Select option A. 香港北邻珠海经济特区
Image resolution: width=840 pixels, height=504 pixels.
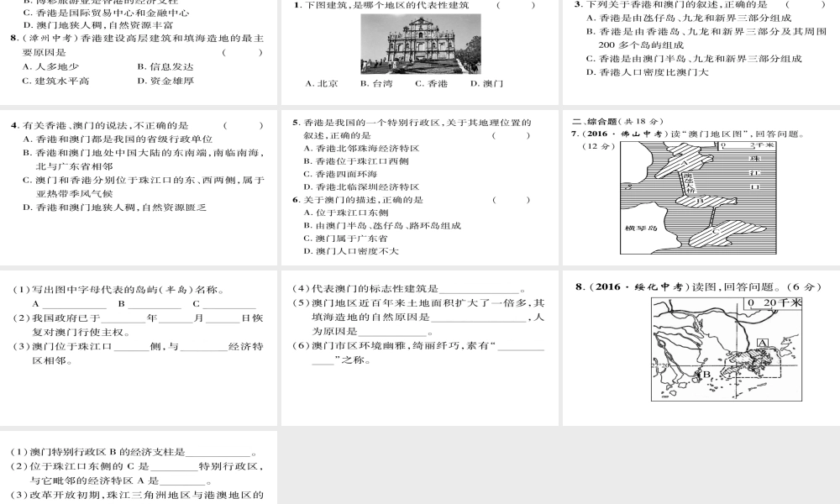tap(361, 149)
